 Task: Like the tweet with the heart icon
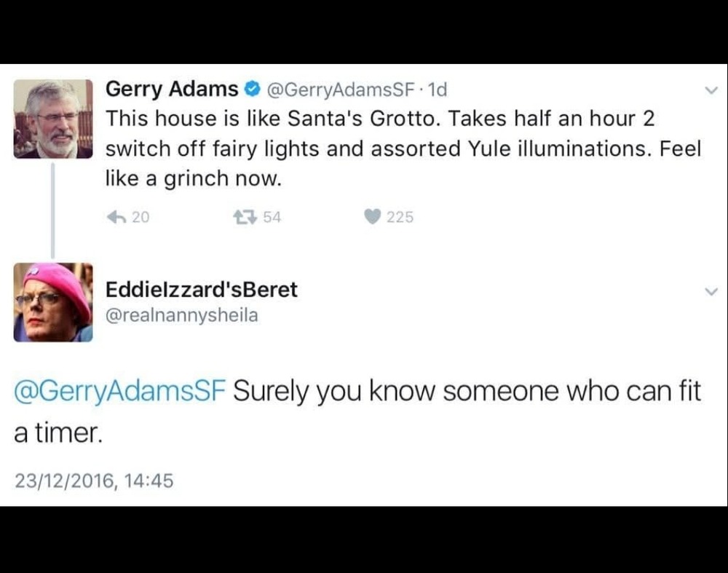pos(371,216)
